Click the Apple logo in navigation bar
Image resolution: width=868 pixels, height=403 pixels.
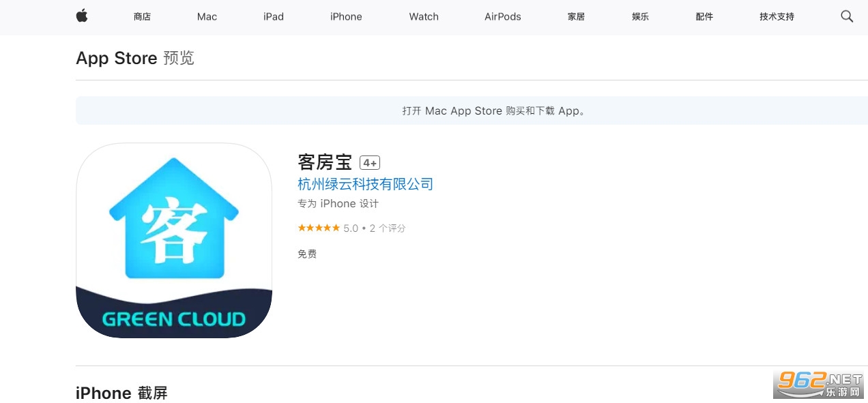[81, 16]
